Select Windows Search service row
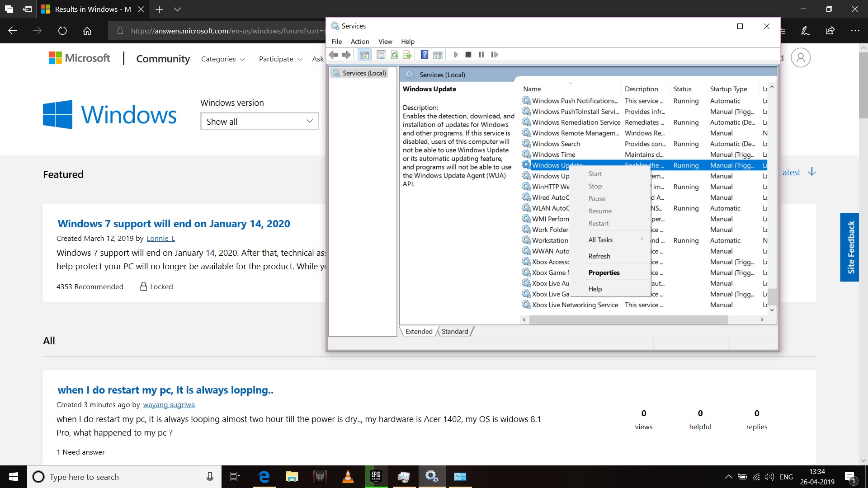The width and height of the screenshot is (868, 488). click(644, 144)
